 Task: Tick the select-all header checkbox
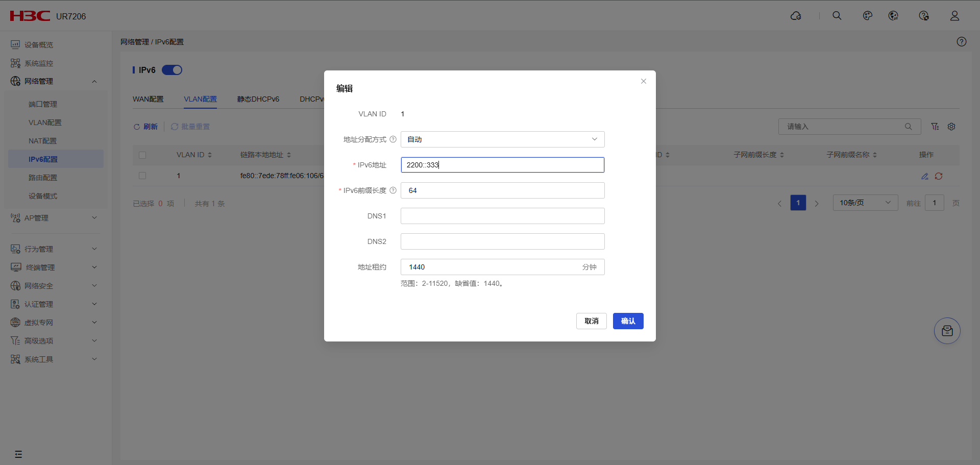(x=142, y=155)
